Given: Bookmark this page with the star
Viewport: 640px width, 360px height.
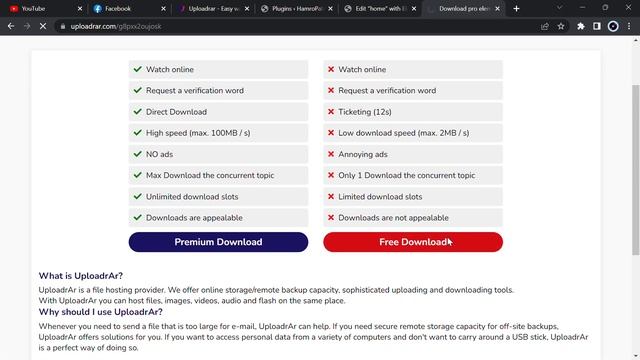Looking at the screenshot, I should (x=561, y=26).
